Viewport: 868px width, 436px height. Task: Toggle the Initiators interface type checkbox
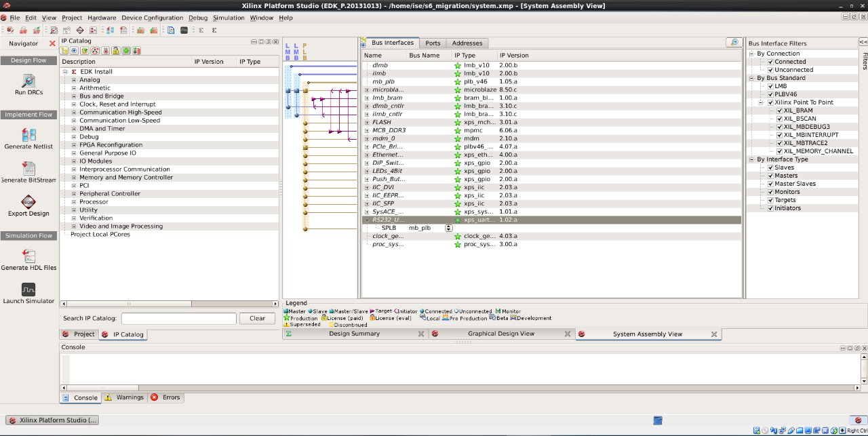click(x=770, y=208)
